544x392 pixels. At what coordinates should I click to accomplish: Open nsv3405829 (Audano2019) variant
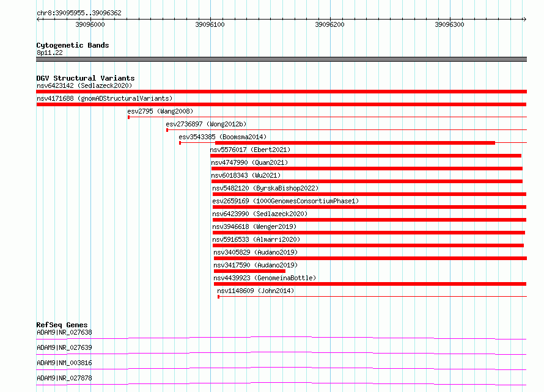click(x=255, y=252)
